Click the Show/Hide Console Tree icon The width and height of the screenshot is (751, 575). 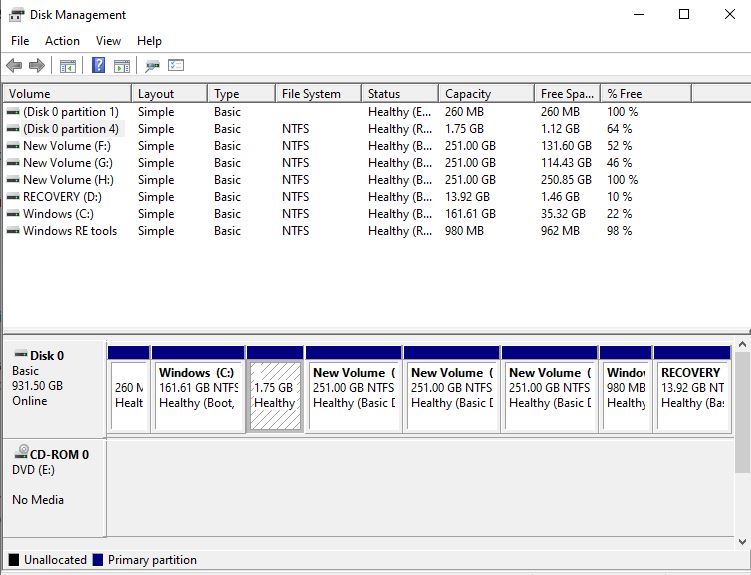click(68, 66)
